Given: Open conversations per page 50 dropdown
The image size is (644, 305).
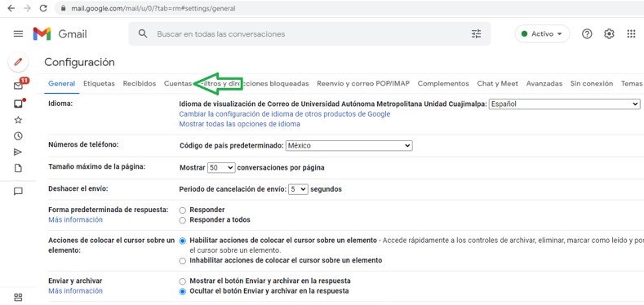Looking at the screenshot, I should coord(221,167).
